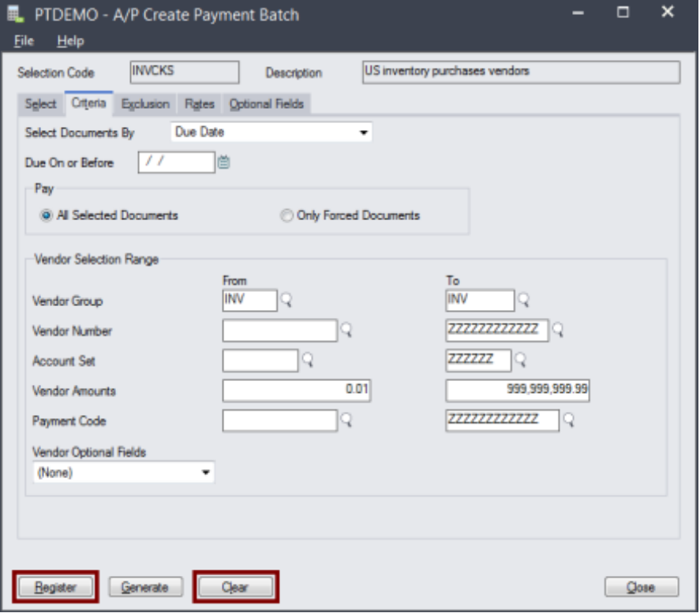The image size is (700, 613).
Task: Expand the Vendor Optional Fields dropdown
Action: tap(205, 473)
